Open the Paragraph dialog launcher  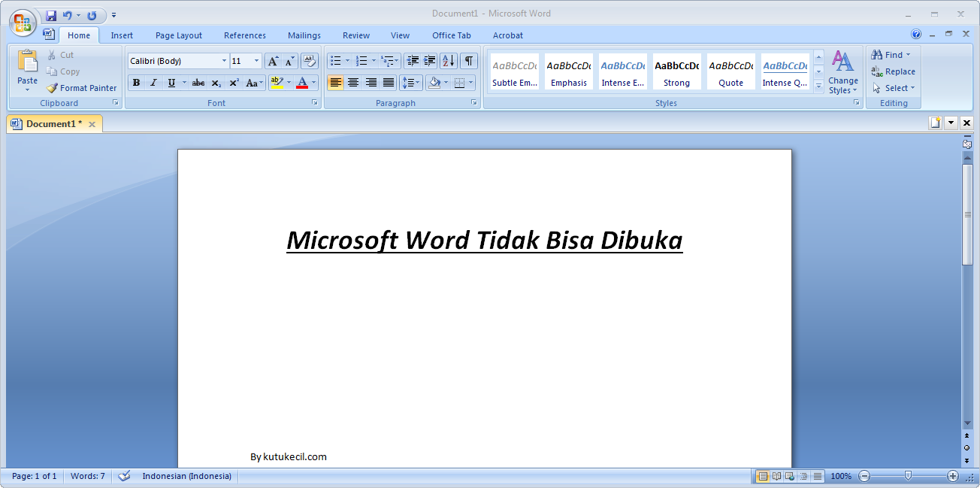point(474,103)
